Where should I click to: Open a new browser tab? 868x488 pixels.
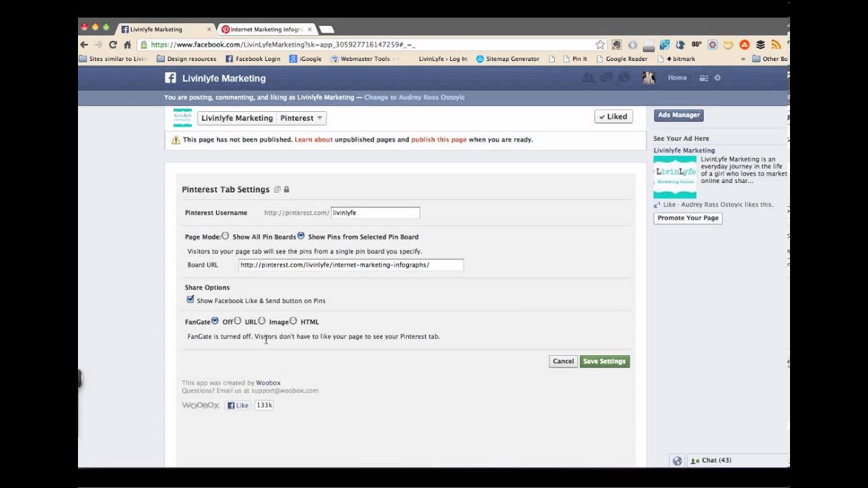[326, 30]
